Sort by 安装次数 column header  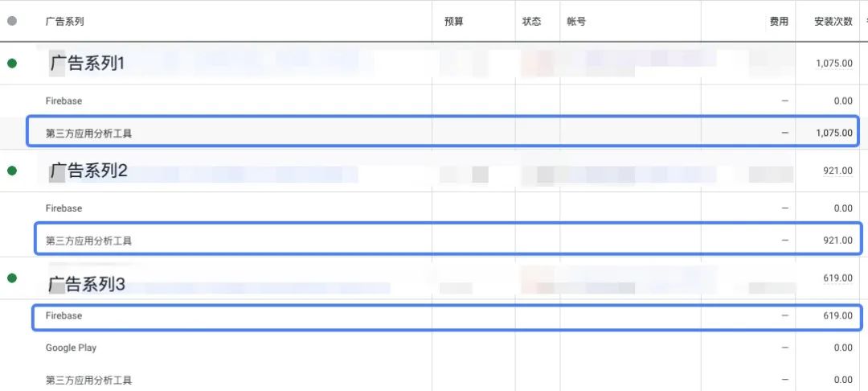(833, 22)
